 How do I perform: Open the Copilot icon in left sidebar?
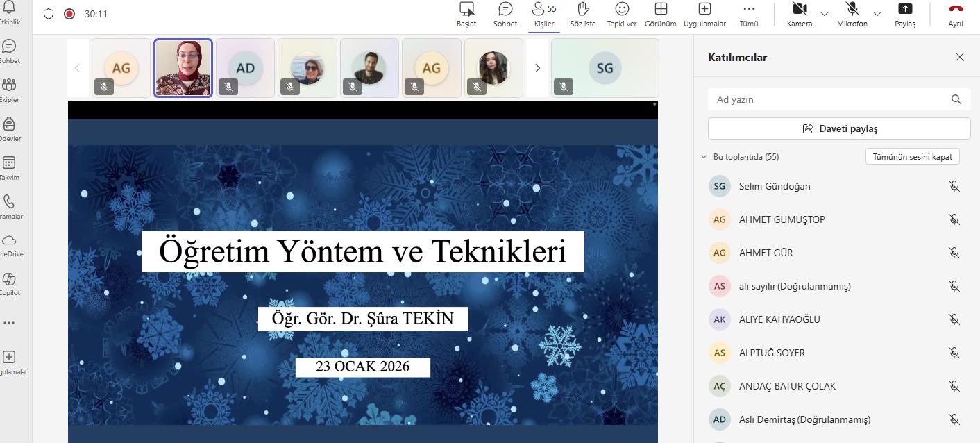click(x=9, y=280)
